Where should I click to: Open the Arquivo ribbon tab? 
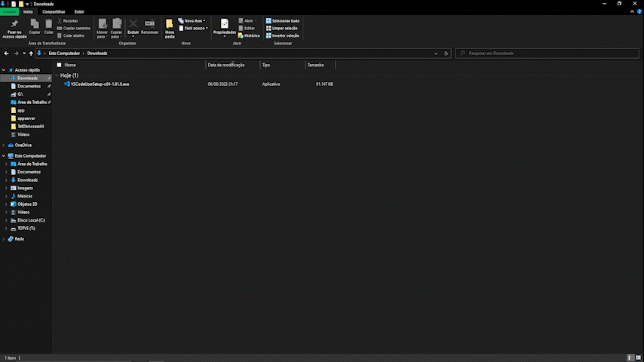click(9, 12)
